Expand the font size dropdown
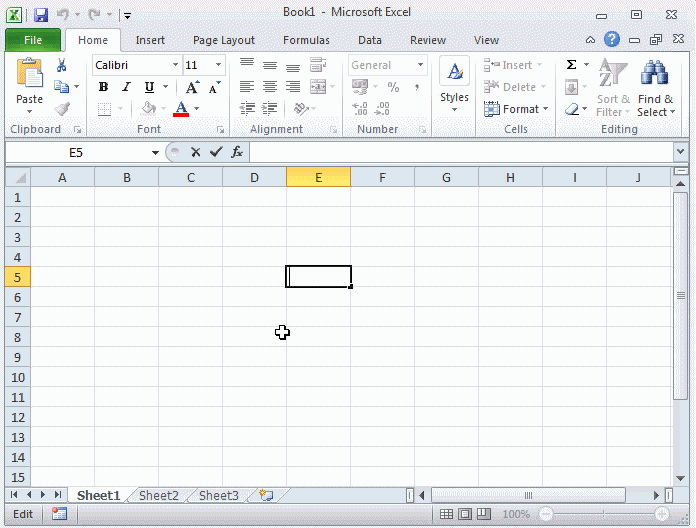 pyautogui.click(x=219, y=65)
